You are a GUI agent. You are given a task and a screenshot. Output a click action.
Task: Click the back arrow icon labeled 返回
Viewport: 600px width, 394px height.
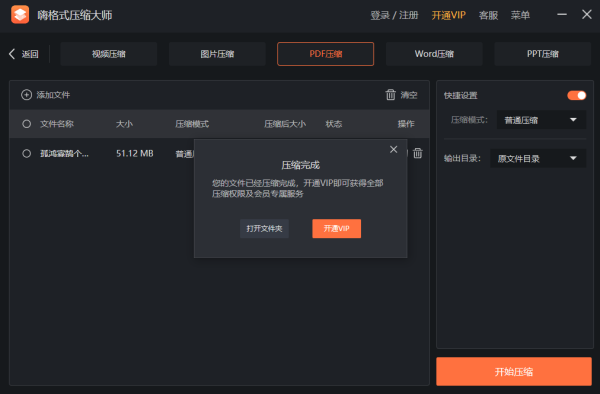point(12,54)
